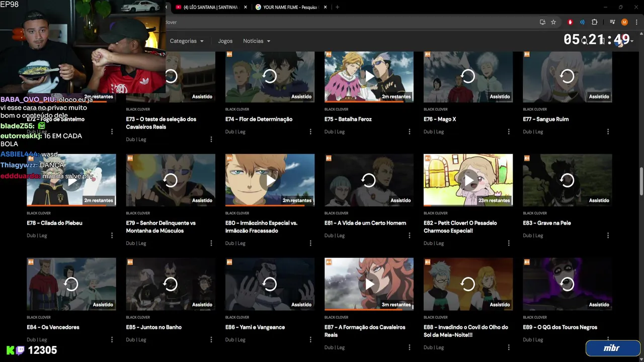The image size is (644, 362).
Task: Open the Chrome profile avatar M
Action: point(624,22)
